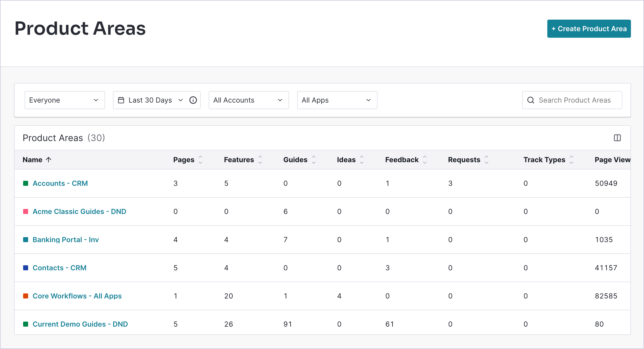Click the calendar icon in date filter
This screenshot has width=644, height=349.
(x=121, y=100)
